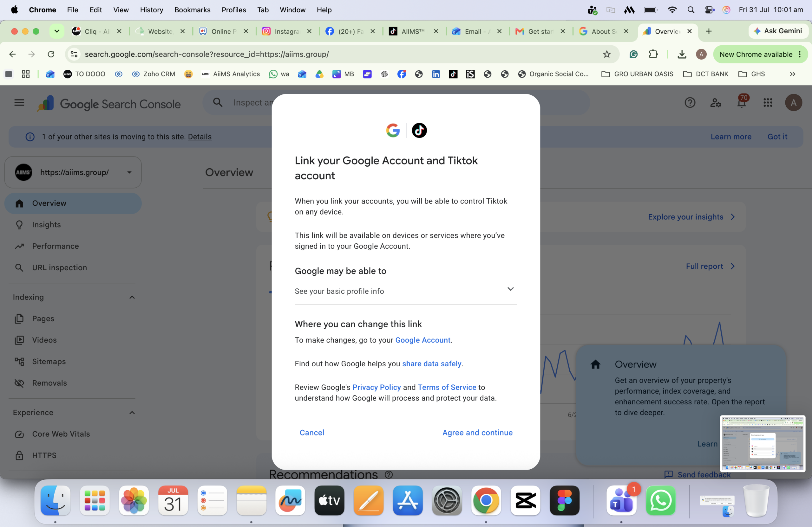The image size is (812, 527).
Task: Click the Ask Gemini button
Action: click(778, 31)
